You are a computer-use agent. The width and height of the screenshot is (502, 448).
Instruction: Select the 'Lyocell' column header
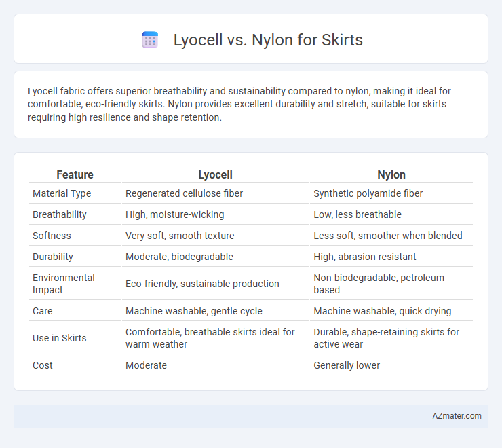(215, 174)
